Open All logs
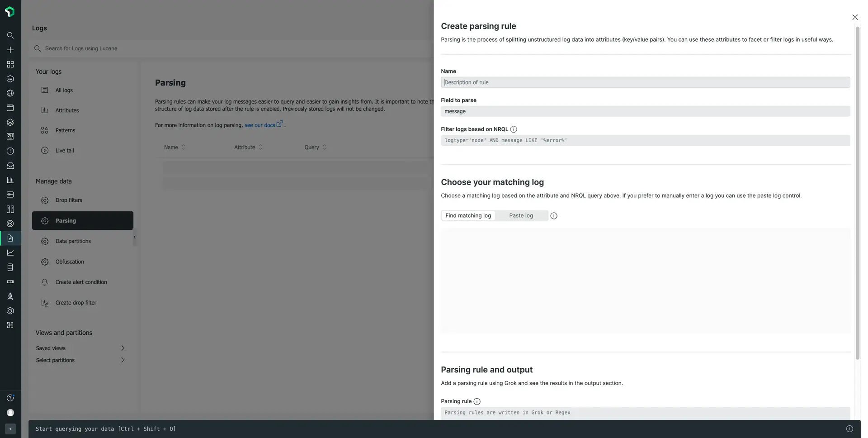The width and height of the screenshot is (868, 438). click(83, 90)
